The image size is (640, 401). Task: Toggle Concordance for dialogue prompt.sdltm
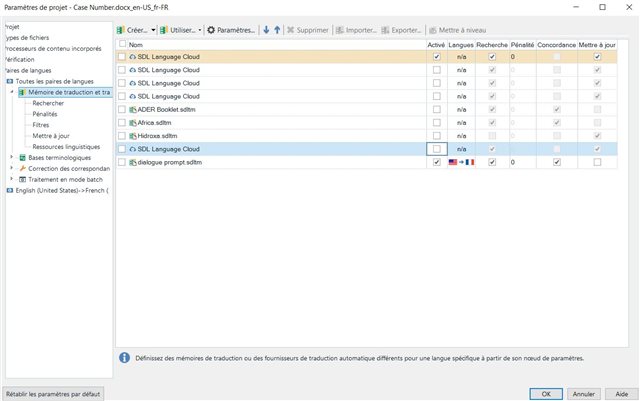coord(557,162)
